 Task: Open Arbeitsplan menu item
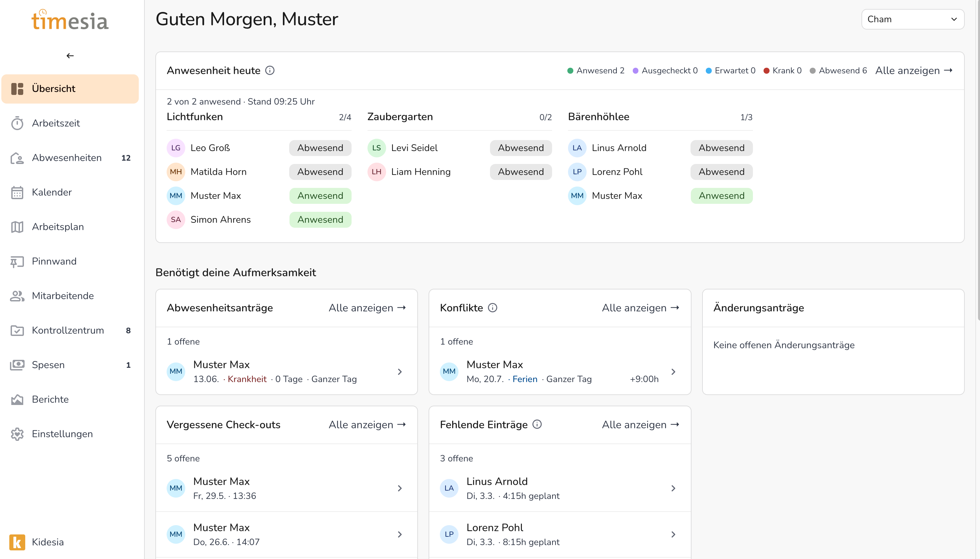[x=70, y=227]
